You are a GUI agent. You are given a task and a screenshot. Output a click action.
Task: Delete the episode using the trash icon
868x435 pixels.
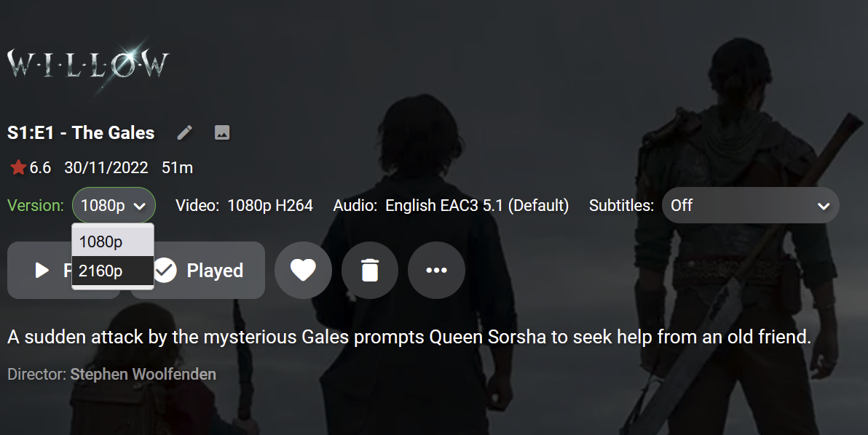[x=370, y=271]
